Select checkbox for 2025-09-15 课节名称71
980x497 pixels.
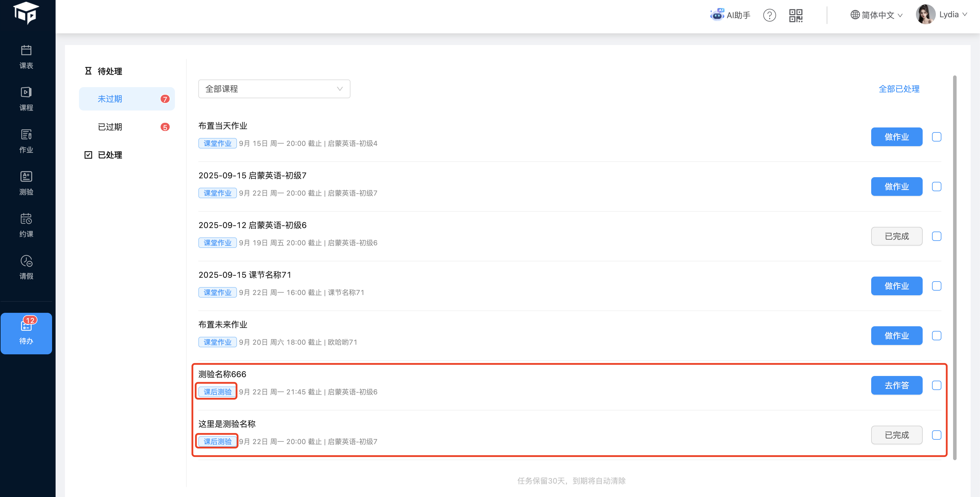pyautogui.click(x=936, y=286)
